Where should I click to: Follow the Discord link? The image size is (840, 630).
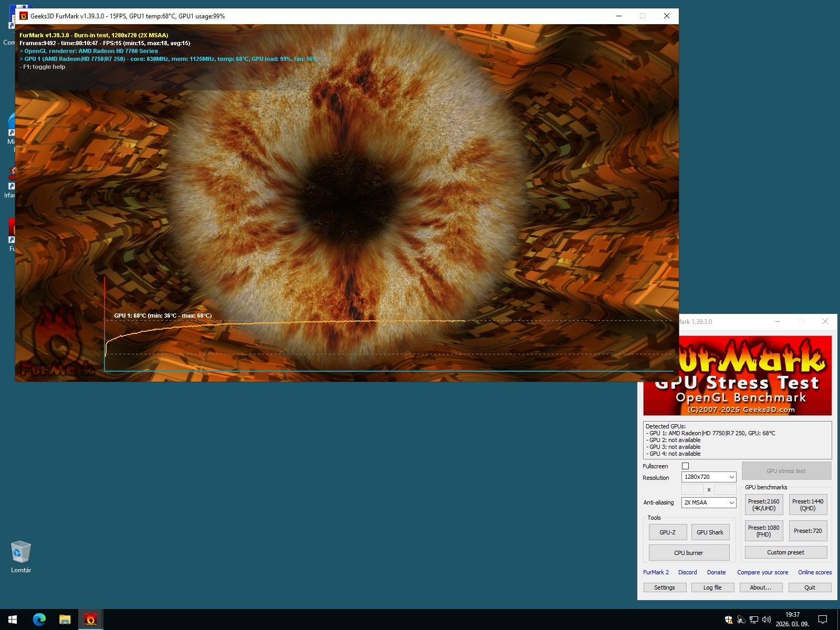click(x=688, y=572)
